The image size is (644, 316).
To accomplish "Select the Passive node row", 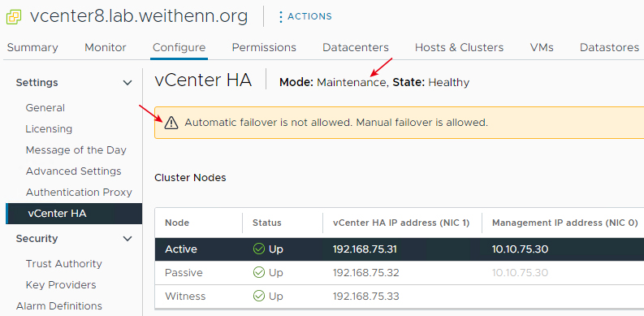I will 400,272.
